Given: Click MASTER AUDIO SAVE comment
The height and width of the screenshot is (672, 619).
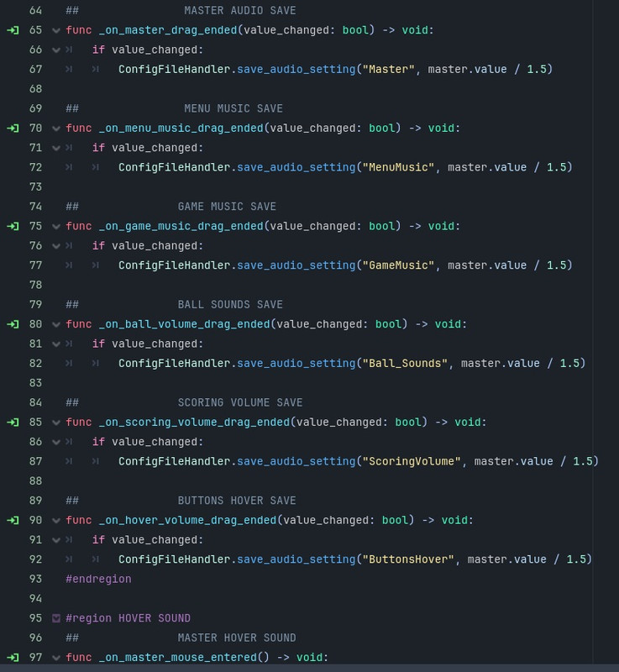Looking at the screenshot, I should [x=240, y=10].
